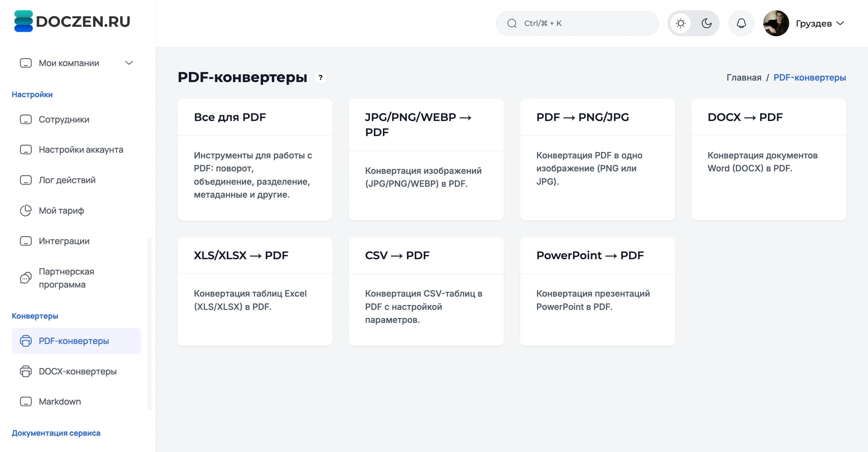
Task: Select DOCX-конвертеры in sidebar
Action: (76, 371)
